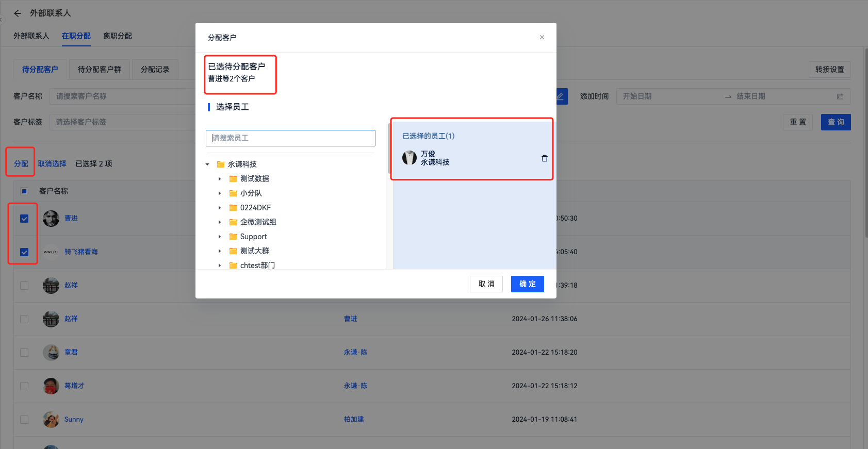Screen dimensions: 868x449
Task: Click 取消选择 to clear selection
Action: click(52, 164)
